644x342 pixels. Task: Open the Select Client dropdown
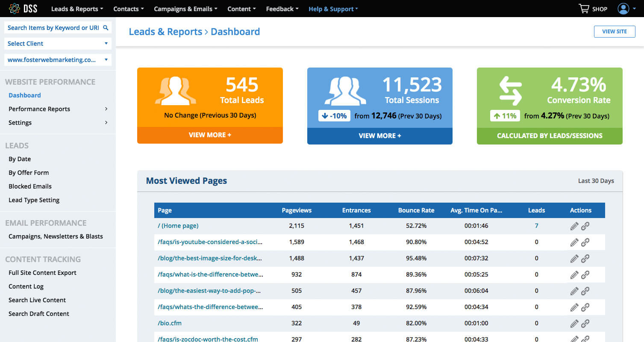[58, 44]
